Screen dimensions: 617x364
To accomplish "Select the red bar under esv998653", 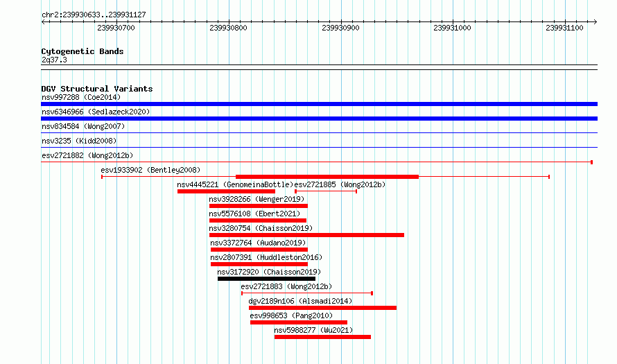I will 299,322.
